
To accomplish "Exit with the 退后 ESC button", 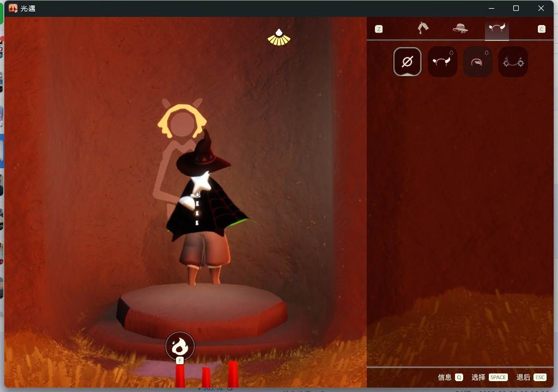I will (531, 377).
